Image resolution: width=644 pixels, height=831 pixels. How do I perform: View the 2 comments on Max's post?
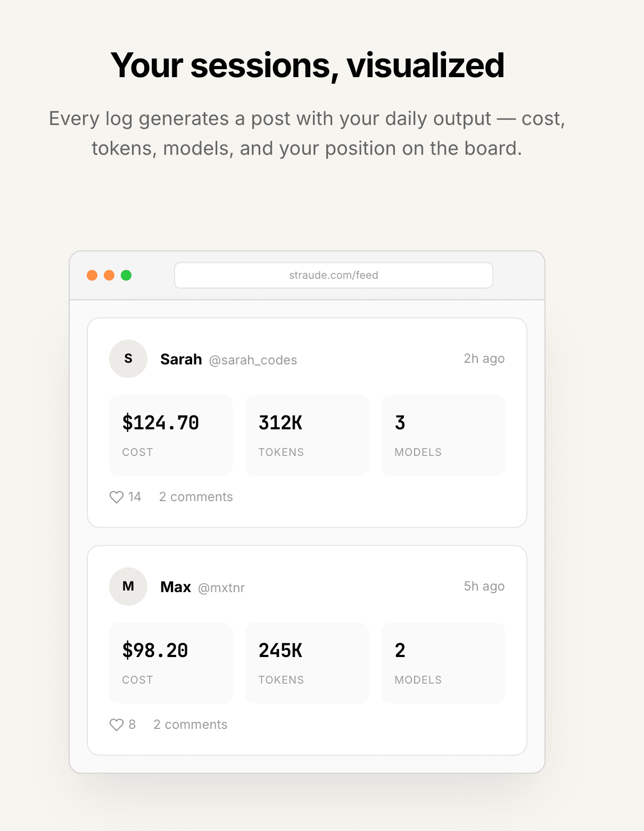[191, 725]
